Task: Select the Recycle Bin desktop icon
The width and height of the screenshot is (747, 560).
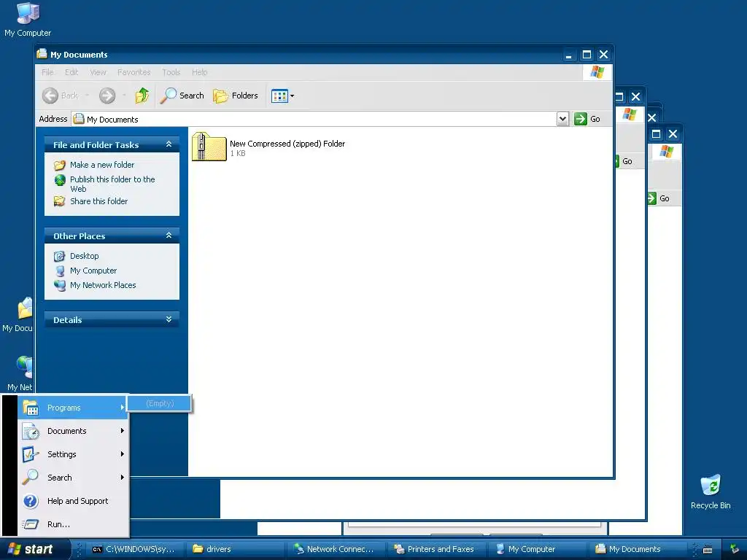Action: click(x=711, y=491)
